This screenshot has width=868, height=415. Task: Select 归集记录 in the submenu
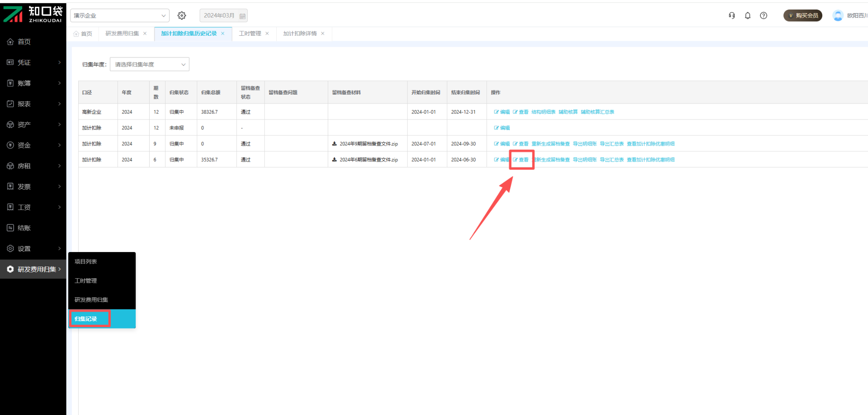(86, 319)
